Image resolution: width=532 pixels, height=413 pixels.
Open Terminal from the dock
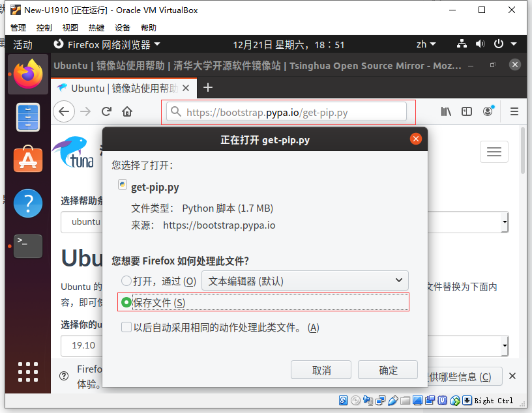[28, 246]
